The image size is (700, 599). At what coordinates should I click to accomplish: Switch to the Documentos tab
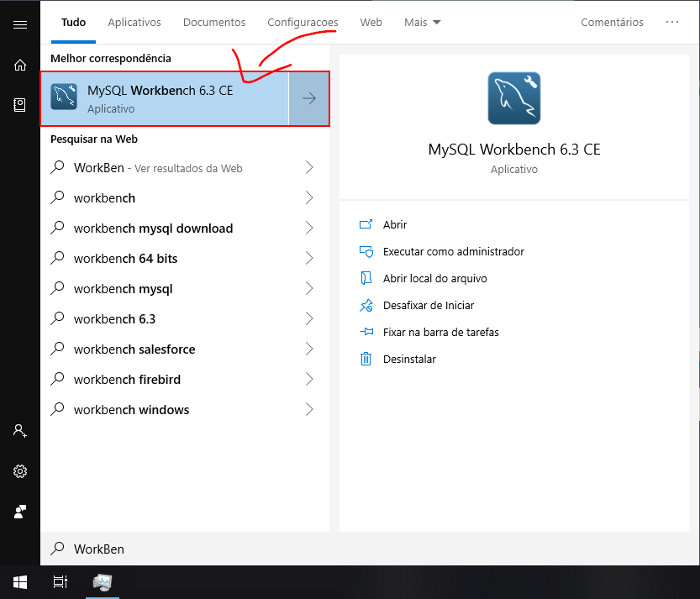(214, 23)
